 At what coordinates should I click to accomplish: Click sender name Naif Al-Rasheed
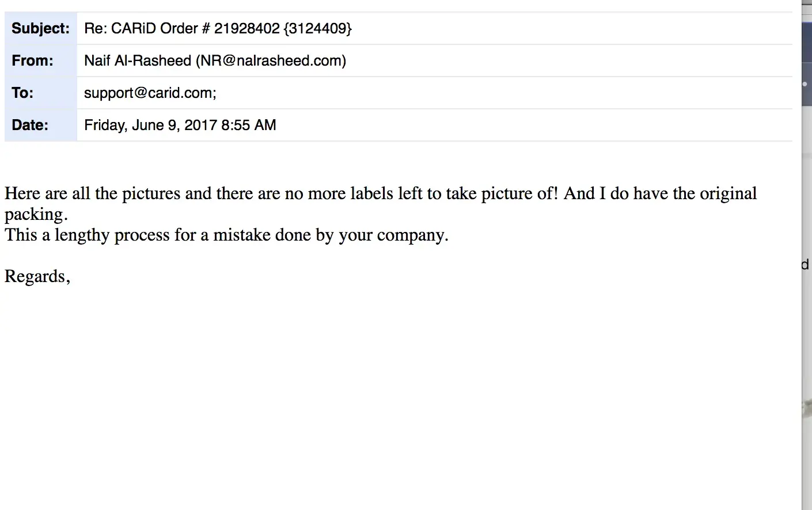point(138,60)
